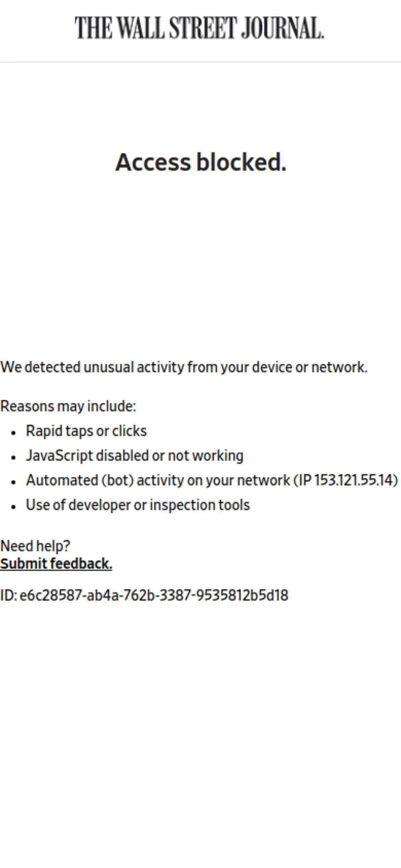
Task: Click the word THE in masthead
Action: pos(94,27)
